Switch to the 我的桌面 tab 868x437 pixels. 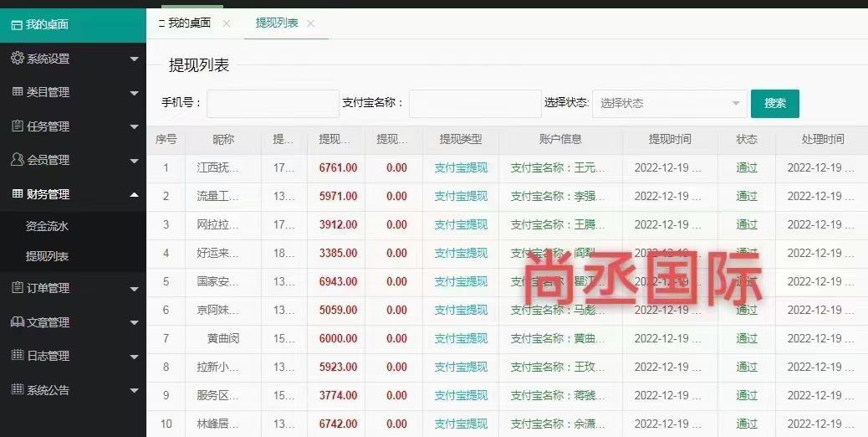click(188, 23)
